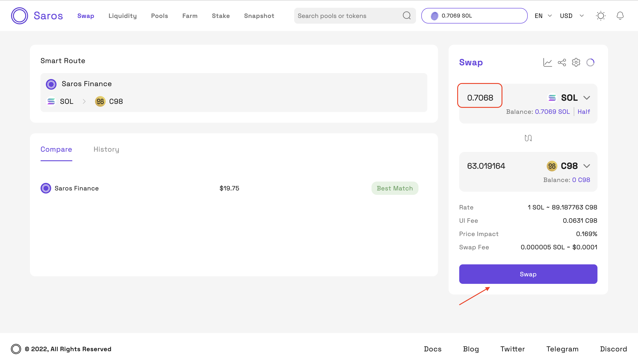Open the EN language dropdown

(543, 16)
